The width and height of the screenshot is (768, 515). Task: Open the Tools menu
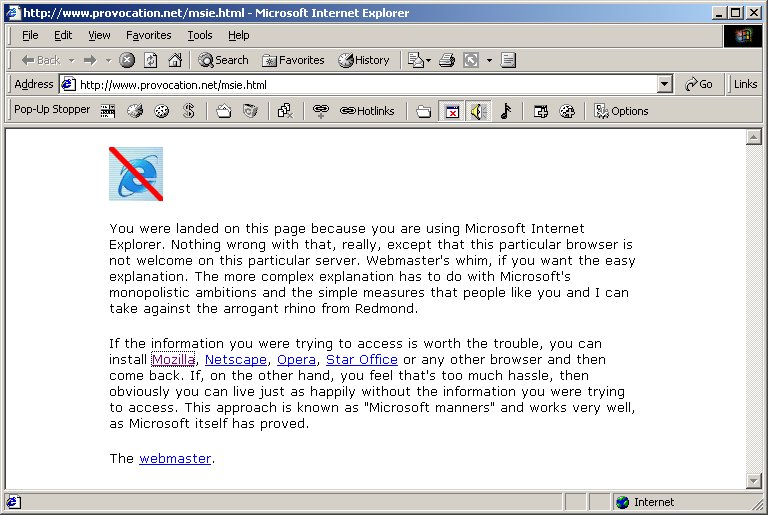[200, 35]
